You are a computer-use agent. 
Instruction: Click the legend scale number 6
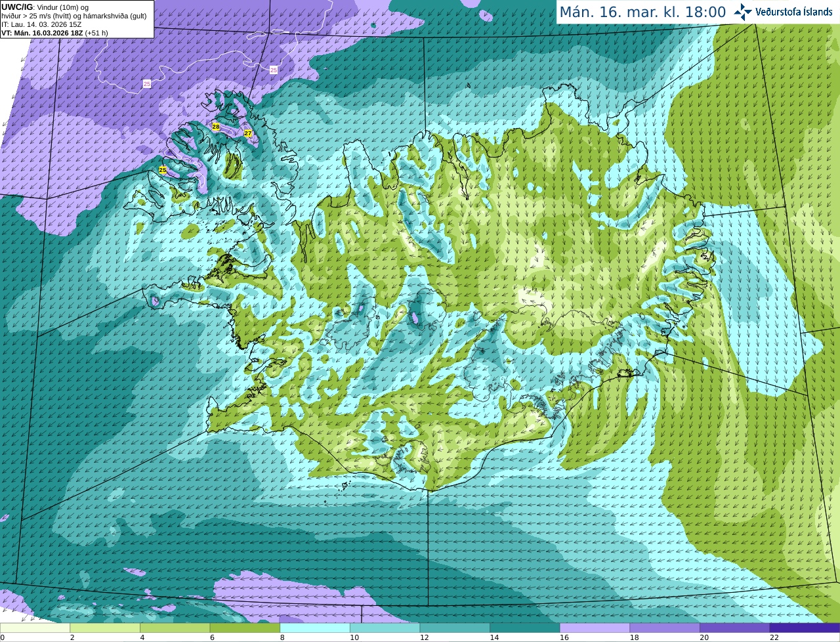(212, 637)
